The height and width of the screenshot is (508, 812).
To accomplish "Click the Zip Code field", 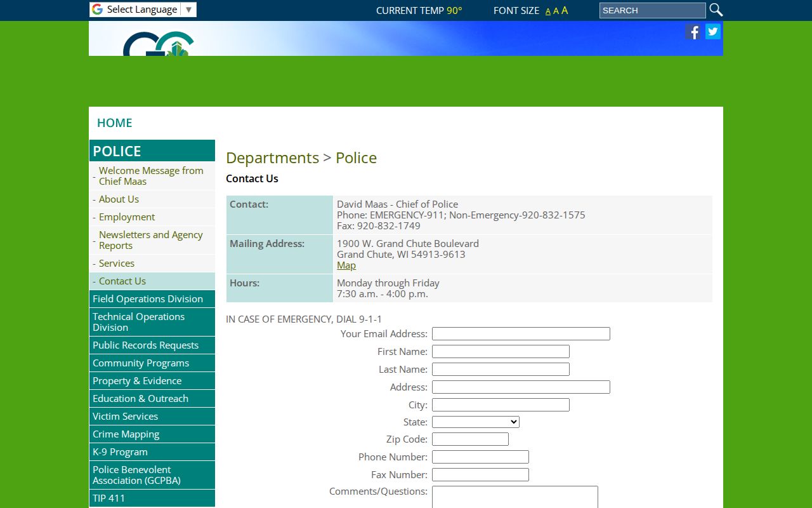I will pos(470,439).
